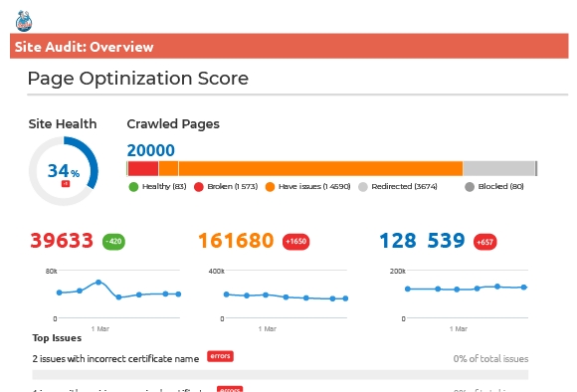577x392 pixels.
Task: Click the red Broken bar segment
Action: (x=143, y=168)
